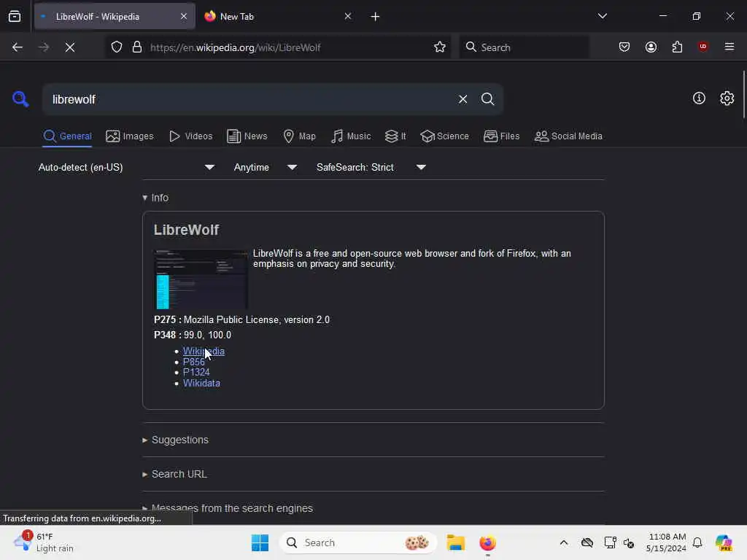Switch to the News category

[247, 136]
